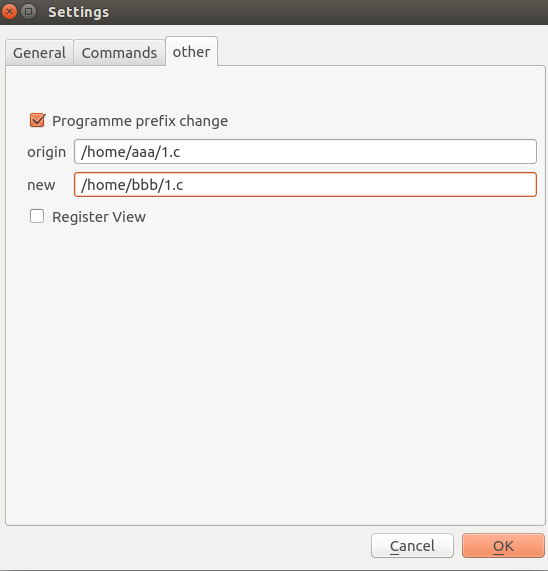The image size is (548, 571).
Task: Click the Settings title in the title bar
Action: tap(79, 12)
